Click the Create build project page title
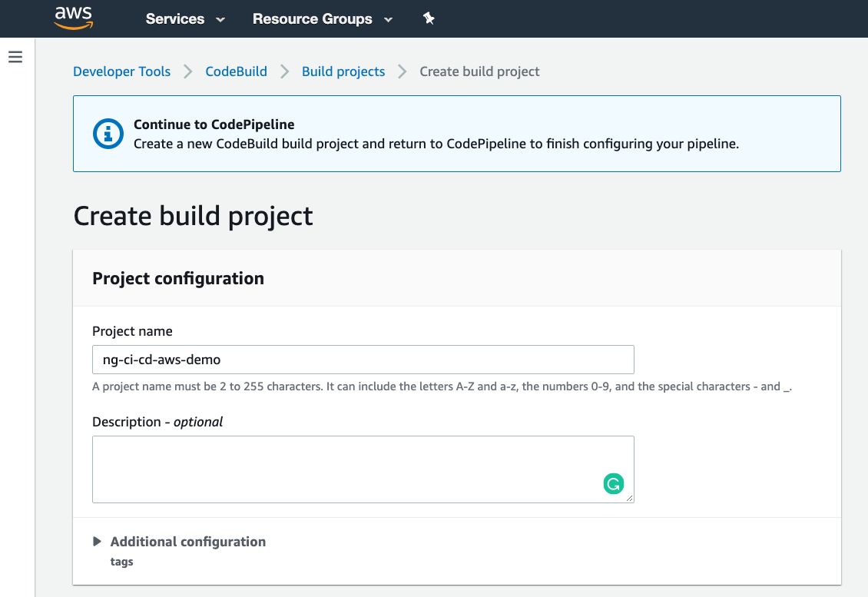The image size is (868, 597). click(194, 216)
